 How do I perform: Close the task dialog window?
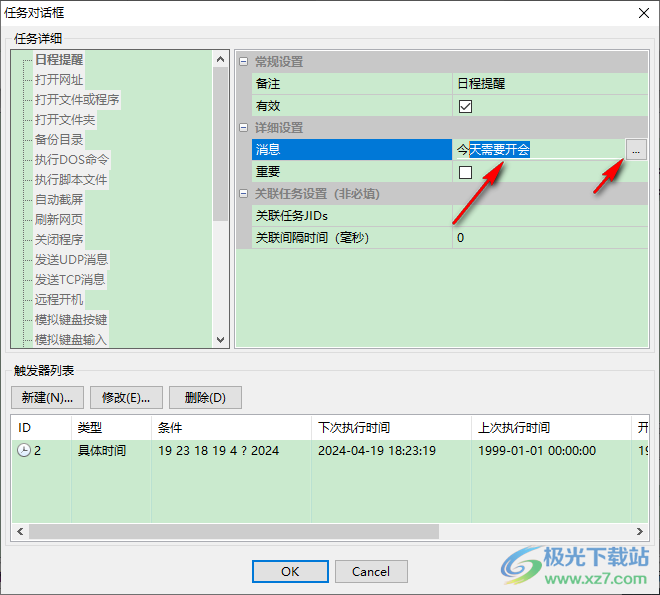tap(641, 13)
